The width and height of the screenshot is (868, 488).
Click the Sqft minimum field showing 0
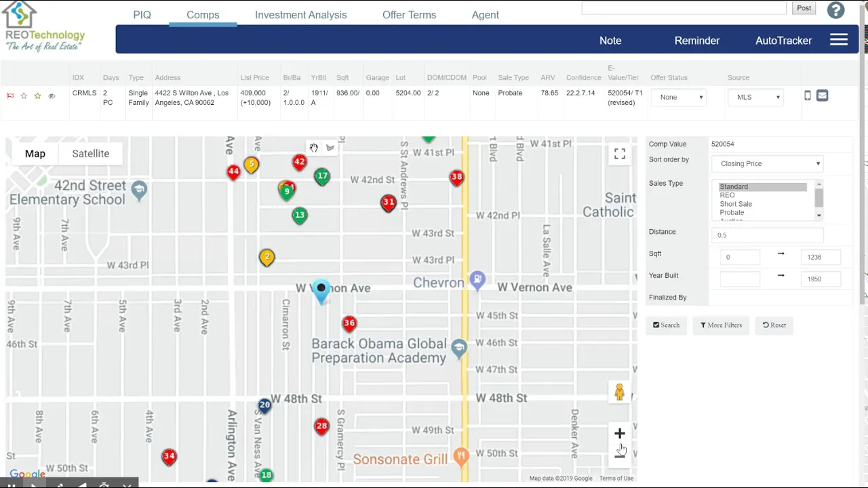[740, 257]
